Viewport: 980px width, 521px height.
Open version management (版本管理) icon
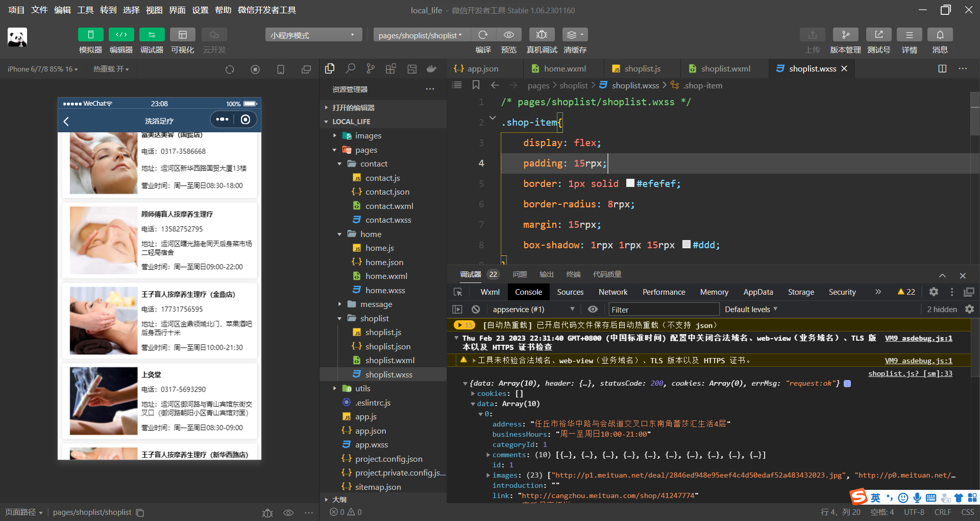click(x=845, y=35)
